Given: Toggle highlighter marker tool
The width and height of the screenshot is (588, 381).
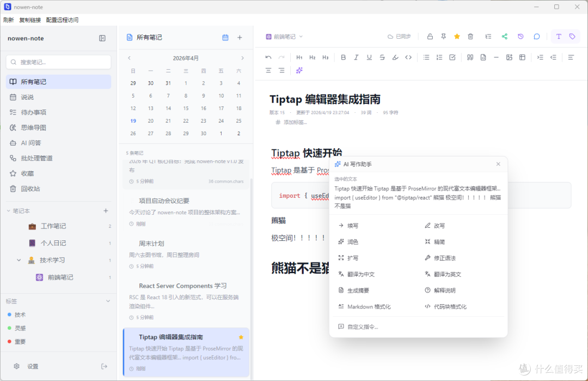Looking at the screenshot, I should [x=395, y=57].
